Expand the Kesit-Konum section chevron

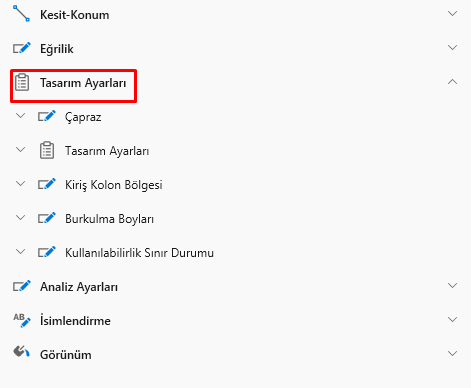[x=452, y=14]
